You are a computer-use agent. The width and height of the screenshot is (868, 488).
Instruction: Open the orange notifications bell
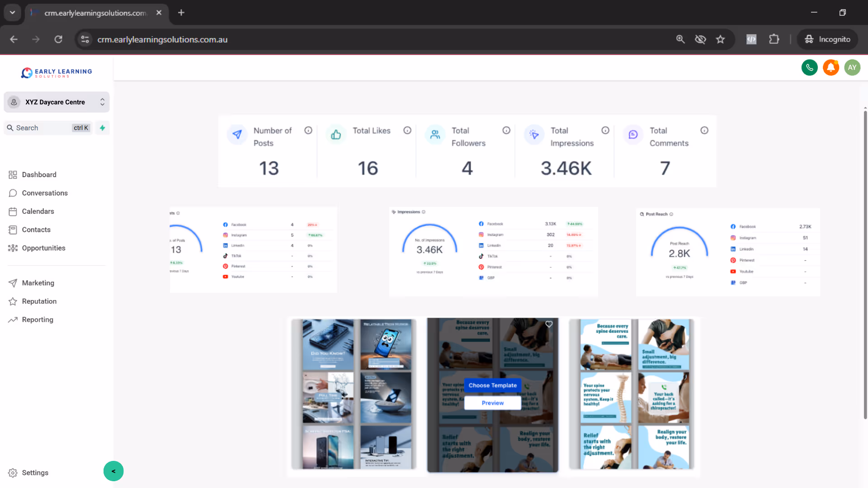pyautogui.click(x=830, y=68)
